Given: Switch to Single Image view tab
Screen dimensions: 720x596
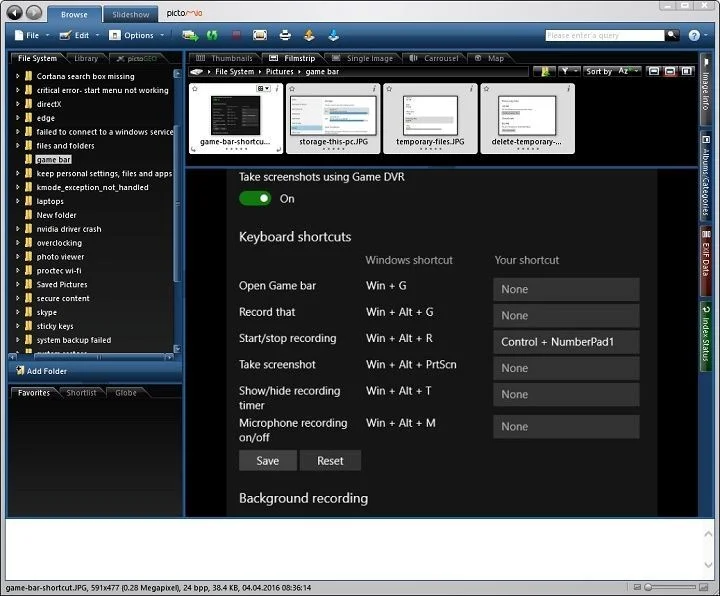Looking at the screenshot, I should (362, 58).
